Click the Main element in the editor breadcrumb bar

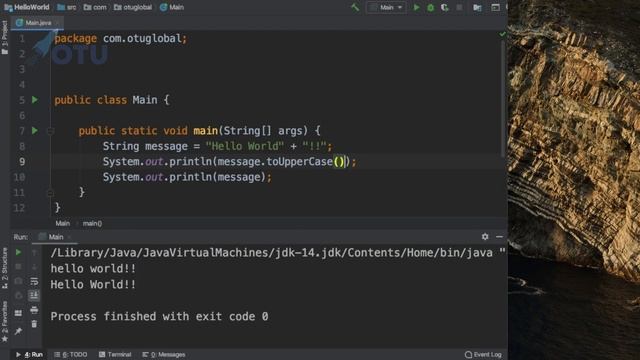pos(62,223)
